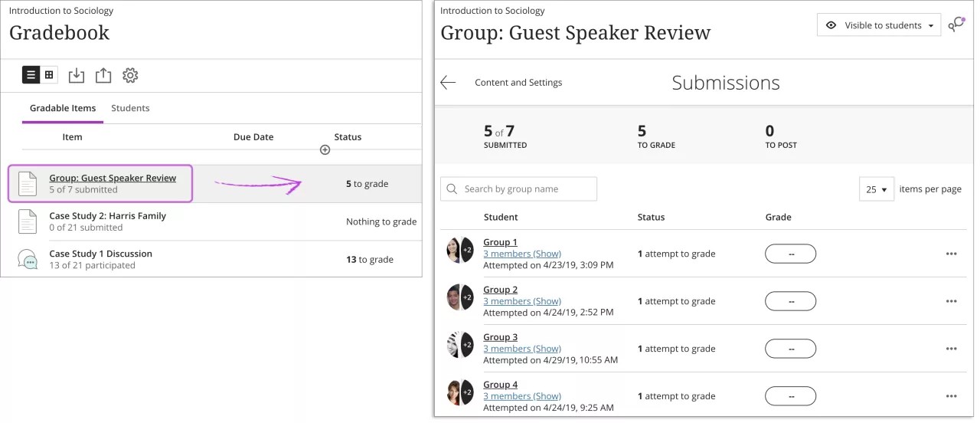Show Group 2 members list

[522, 301]
